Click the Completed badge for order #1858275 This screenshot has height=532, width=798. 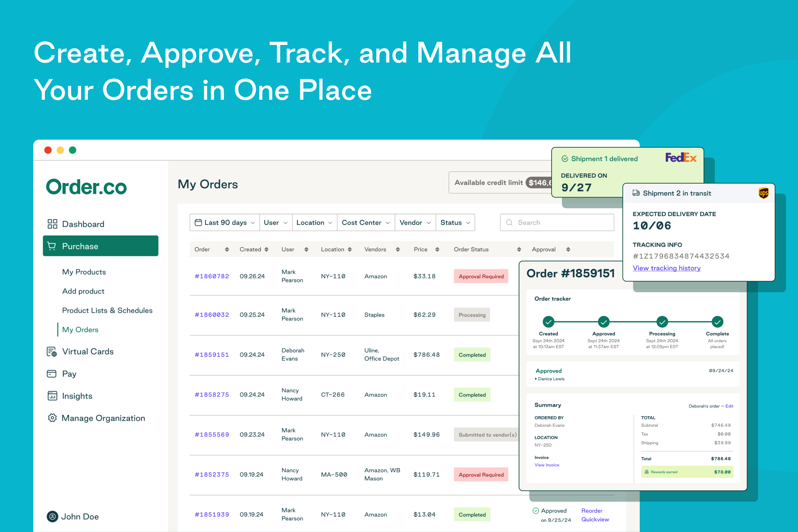tap(472, 395)
